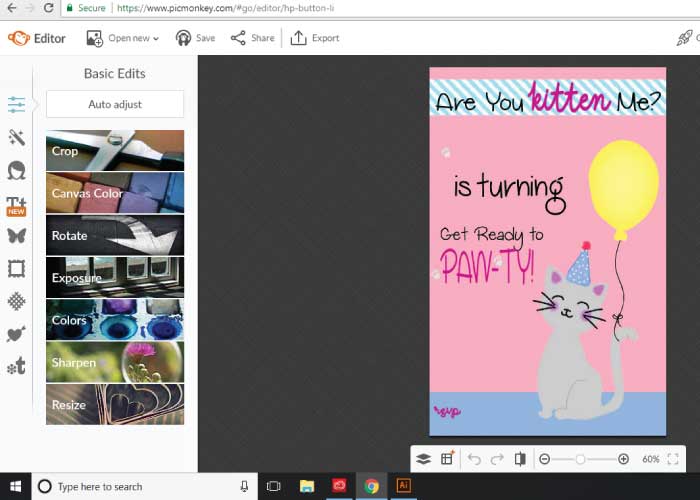Click Share in the top toolbar
This screenshot has height=500, width=700.
coord(252,38)
